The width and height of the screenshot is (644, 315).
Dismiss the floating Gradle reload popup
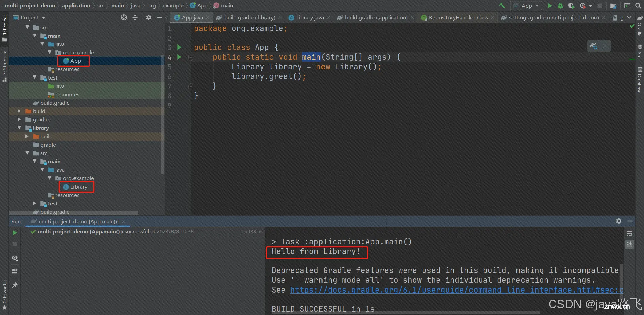point(605,46)
